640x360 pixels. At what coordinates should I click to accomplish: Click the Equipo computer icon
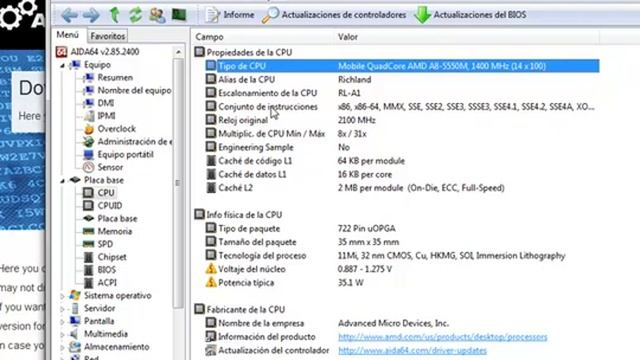[75, 64]
